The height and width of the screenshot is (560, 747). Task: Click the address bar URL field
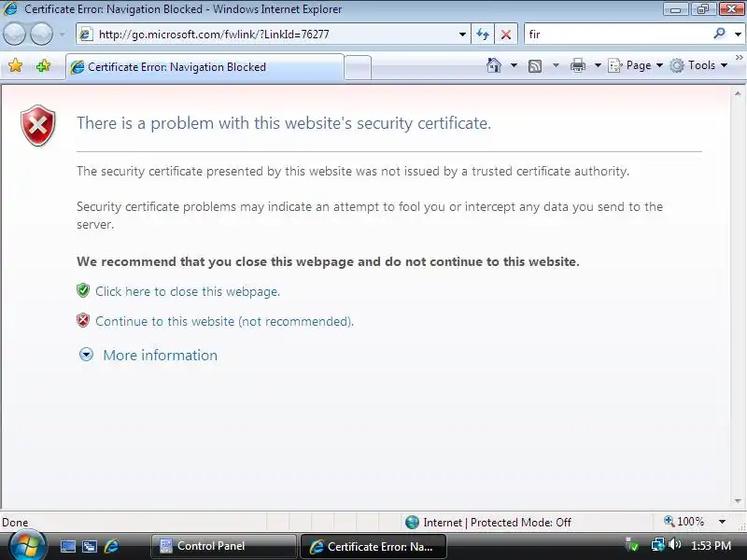[272, 35]
